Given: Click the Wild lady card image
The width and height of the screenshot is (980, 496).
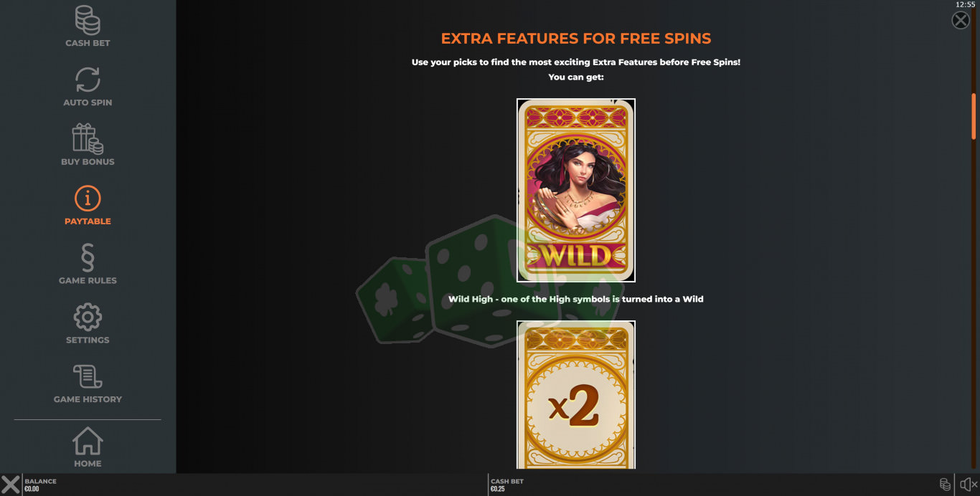Looking at the screenshot, I should coord(576,190).
